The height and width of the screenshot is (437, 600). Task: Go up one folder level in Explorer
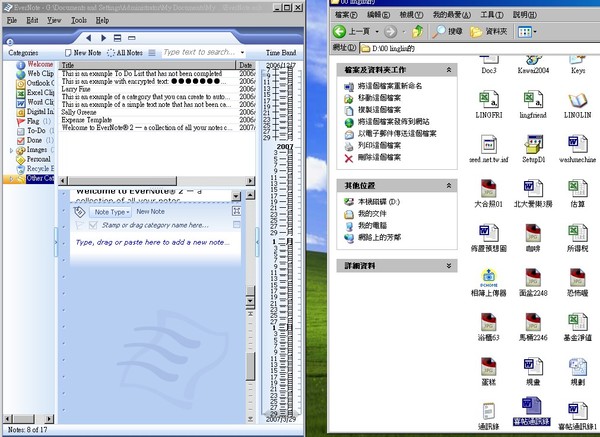418,31
